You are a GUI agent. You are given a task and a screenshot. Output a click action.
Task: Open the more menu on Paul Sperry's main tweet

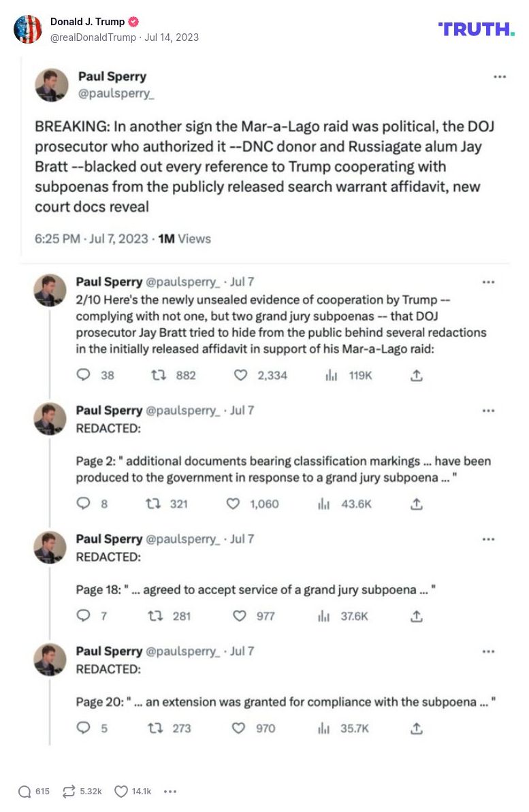(x=500, y=77)
